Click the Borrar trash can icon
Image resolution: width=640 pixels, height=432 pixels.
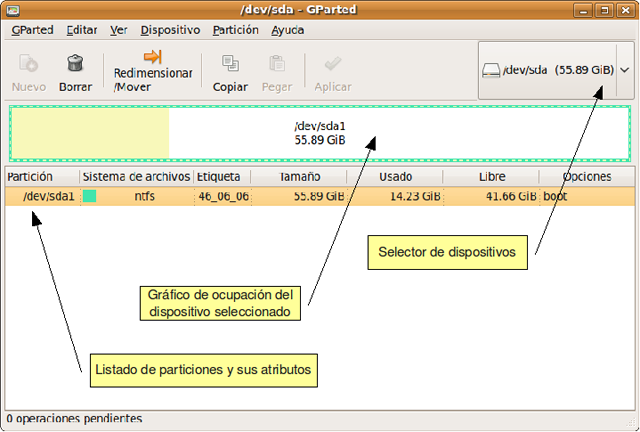point(75,64)
